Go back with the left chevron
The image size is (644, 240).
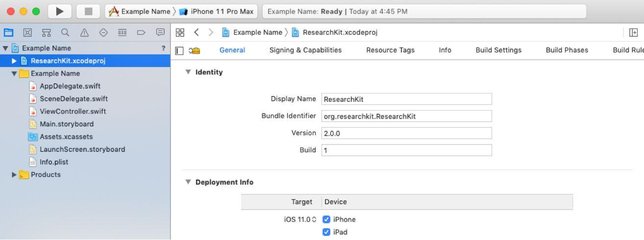[x=196, y=32]
